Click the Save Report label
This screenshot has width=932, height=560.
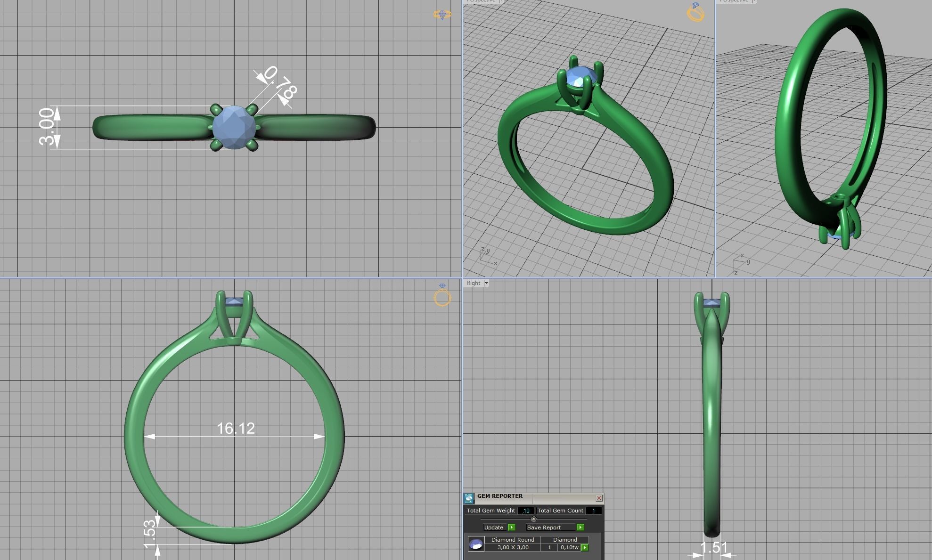[x=544, y=528]
